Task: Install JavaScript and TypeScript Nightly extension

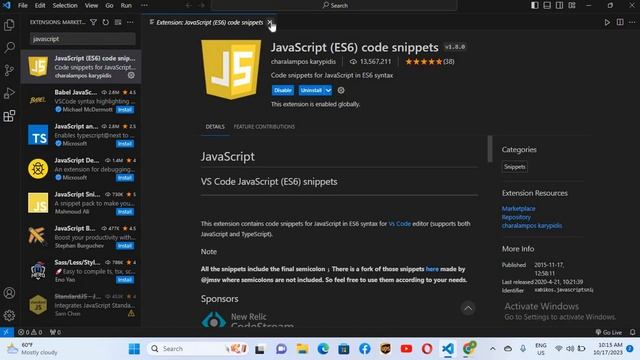Action: [124, 144]
